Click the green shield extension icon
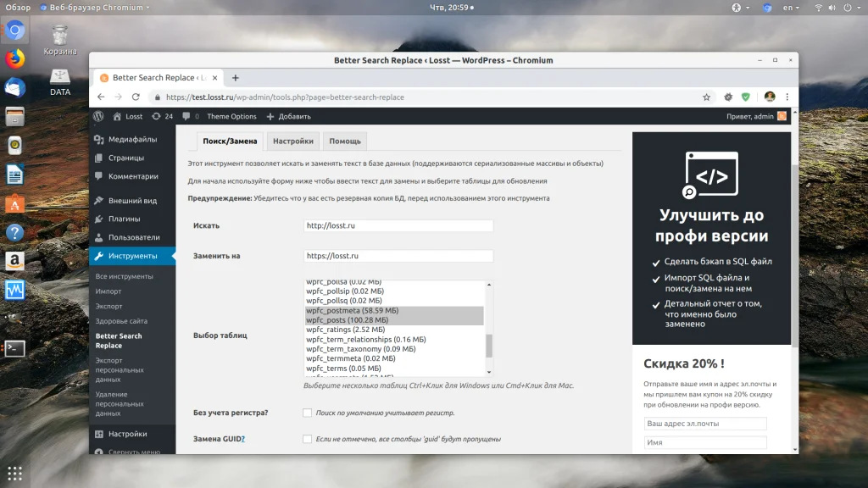868x488 pixels. pyautogui.click(x=746, y=97)
